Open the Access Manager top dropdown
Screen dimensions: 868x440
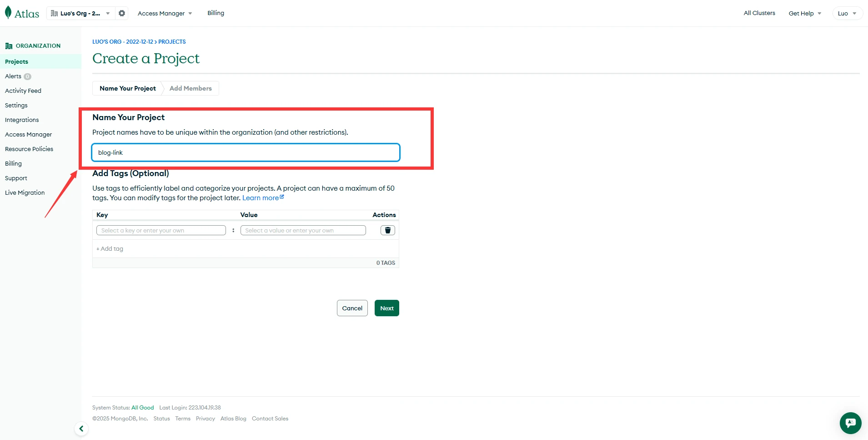click(165, 13)
